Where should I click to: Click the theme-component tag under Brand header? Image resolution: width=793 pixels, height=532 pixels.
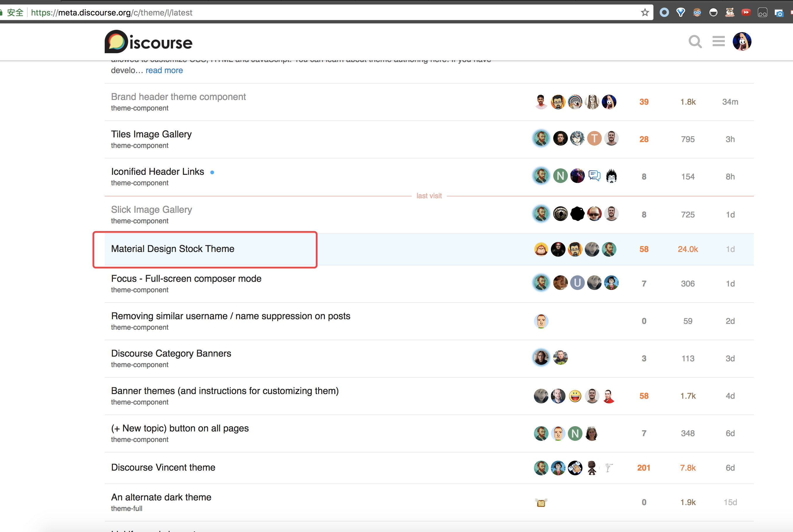pos(139,108)
